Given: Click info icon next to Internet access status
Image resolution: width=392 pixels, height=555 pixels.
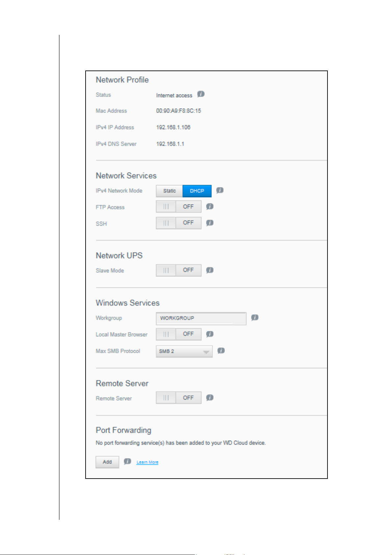Looking at the screenshot, I should pyautogui.click(x=201, y=94).
